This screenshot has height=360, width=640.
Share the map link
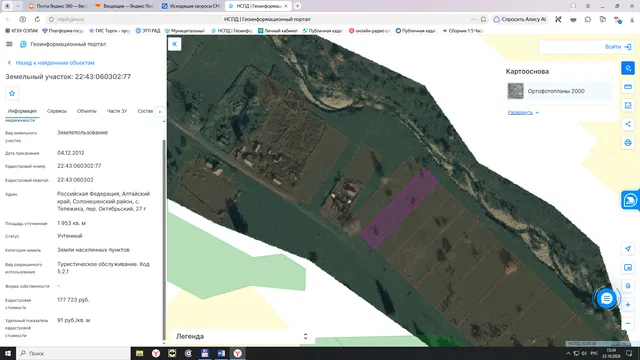(x=628, y=124)
